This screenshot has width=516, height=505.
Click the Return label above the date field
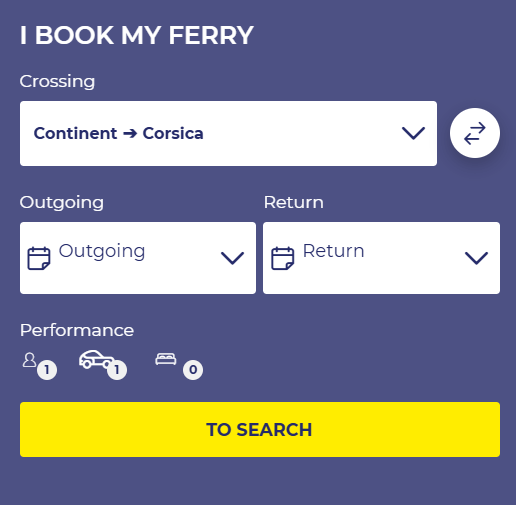point(293,202)
